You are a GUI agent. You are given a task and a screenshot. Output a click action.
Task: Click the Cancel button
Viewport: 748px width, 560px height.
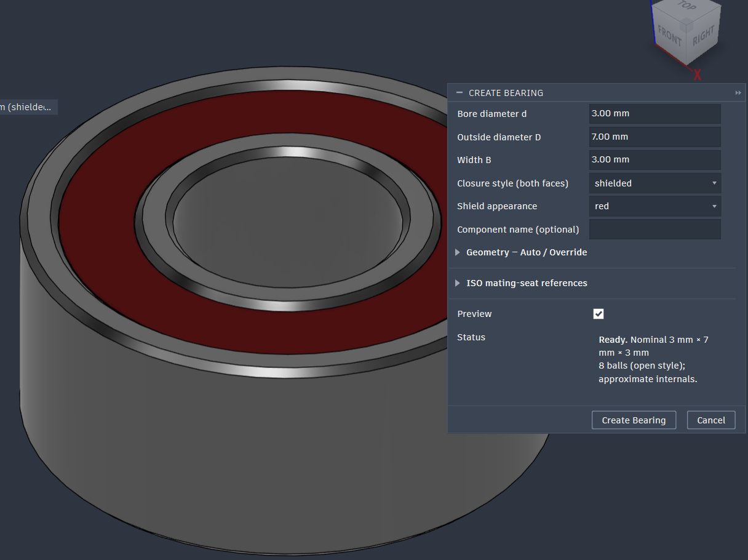click(711, 420)
